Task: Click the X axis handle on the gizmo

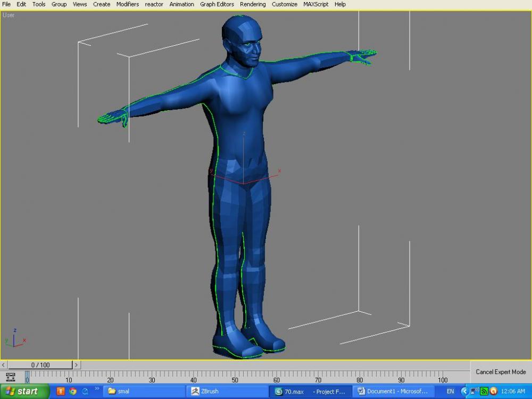Action: (279, 171)
